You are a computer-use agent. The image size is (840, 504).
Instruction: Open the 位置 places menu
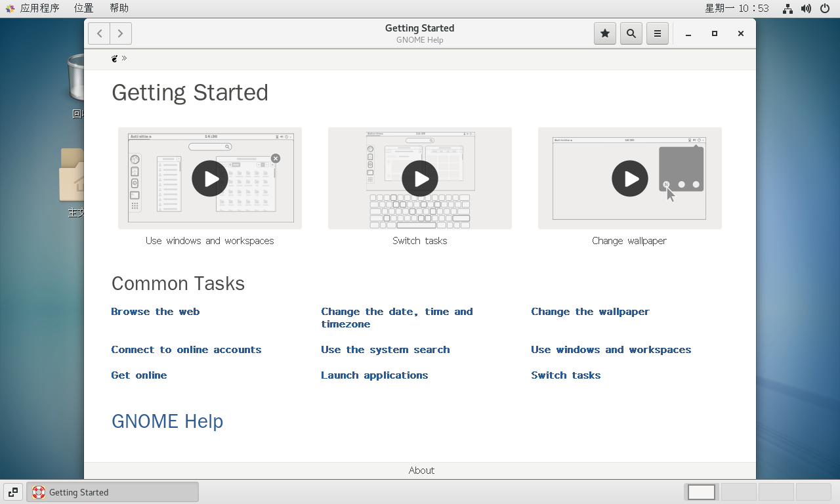coord(83,9)
